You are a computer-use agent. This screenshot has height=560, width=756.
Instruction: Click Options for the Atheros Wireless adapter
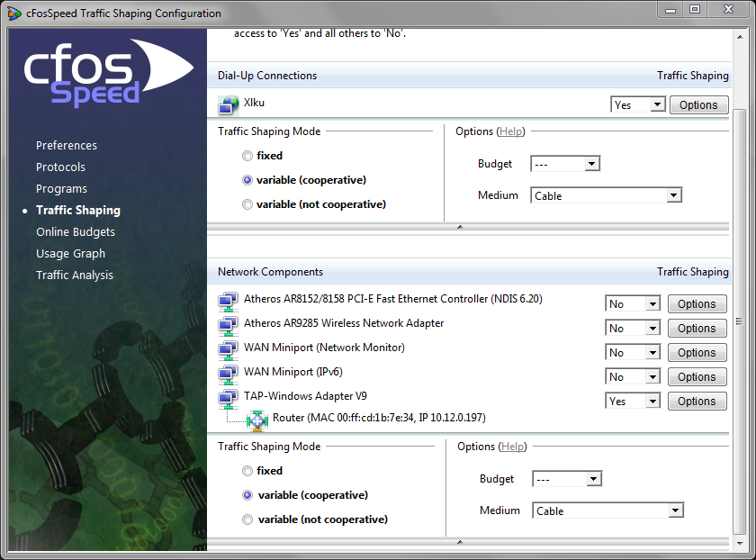697,327
